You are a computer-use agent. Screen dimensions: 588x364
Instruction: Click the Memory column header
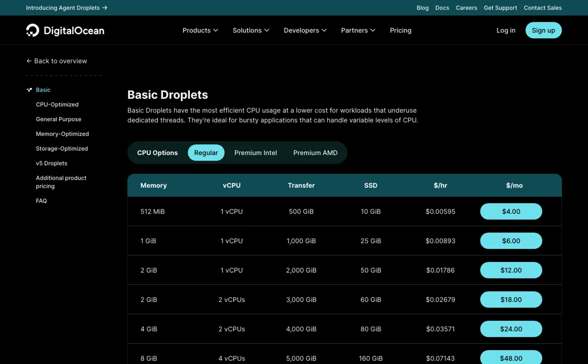coord(153,185)
